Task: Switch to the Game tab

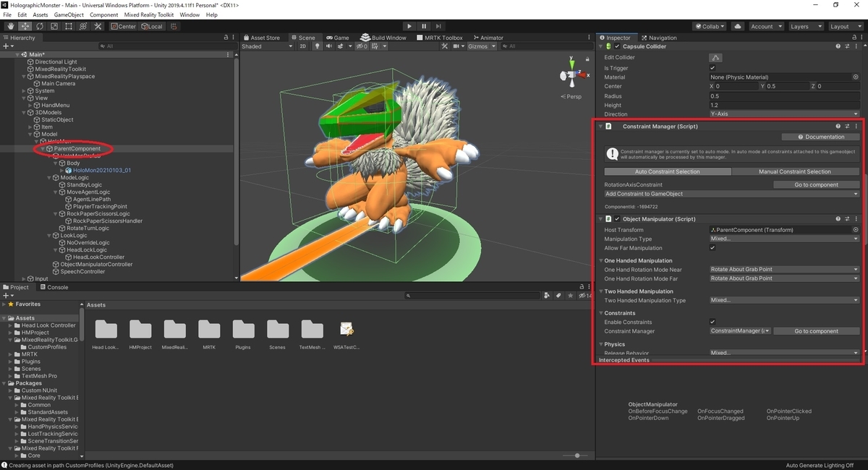Action: [x=337, y=38]
